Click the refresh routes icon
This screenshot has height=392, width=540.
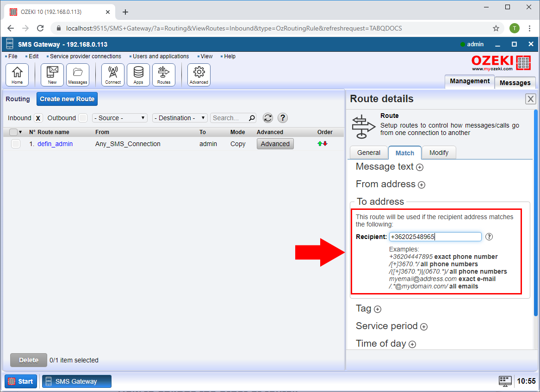(268, 118)
